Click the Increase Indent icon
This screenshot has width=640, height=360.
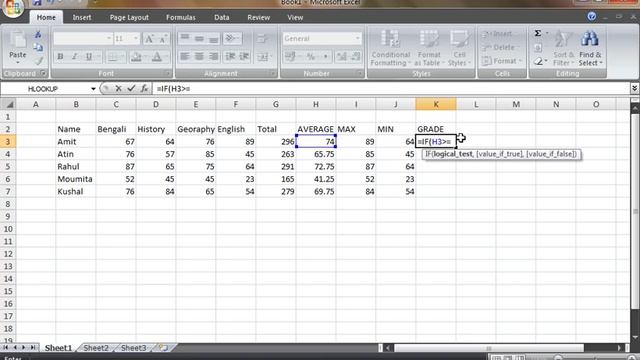click(244, 56)
